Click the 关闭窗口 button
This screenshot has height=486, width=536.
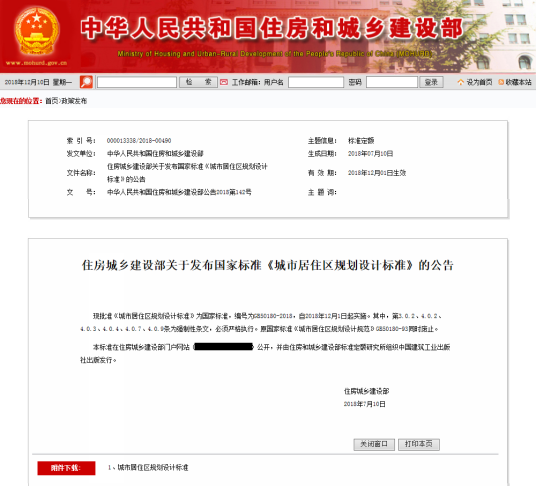[374, 444]
